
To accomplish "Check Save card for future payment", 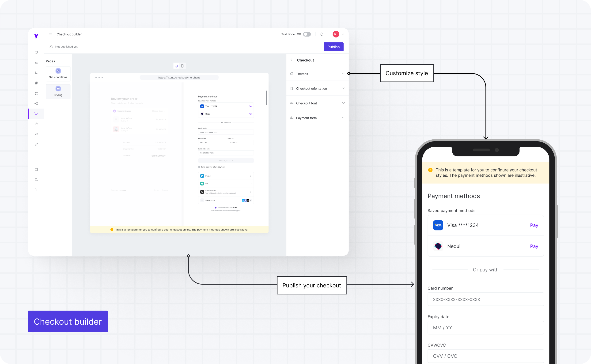I will [199, 167].
